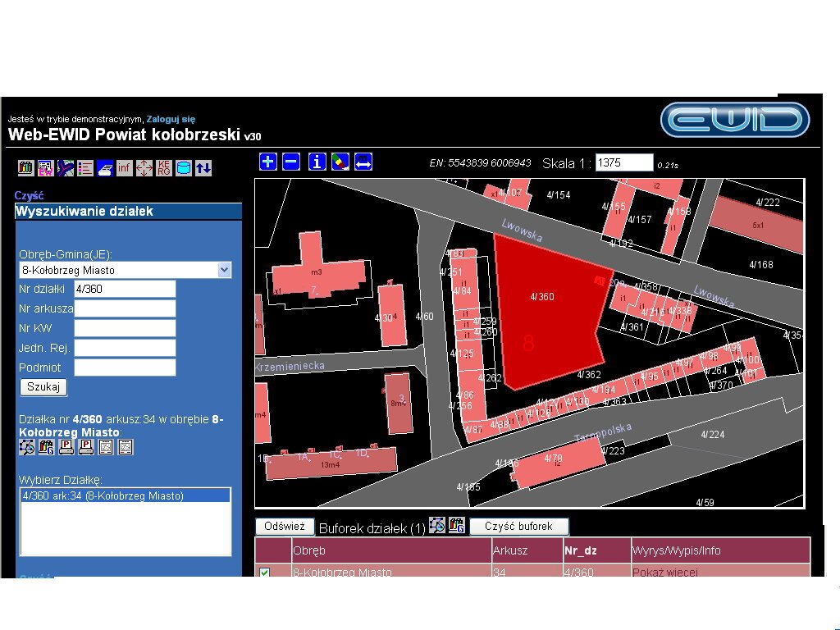Click books 'G' icon under Działka nr 4/360

[47, 447]
